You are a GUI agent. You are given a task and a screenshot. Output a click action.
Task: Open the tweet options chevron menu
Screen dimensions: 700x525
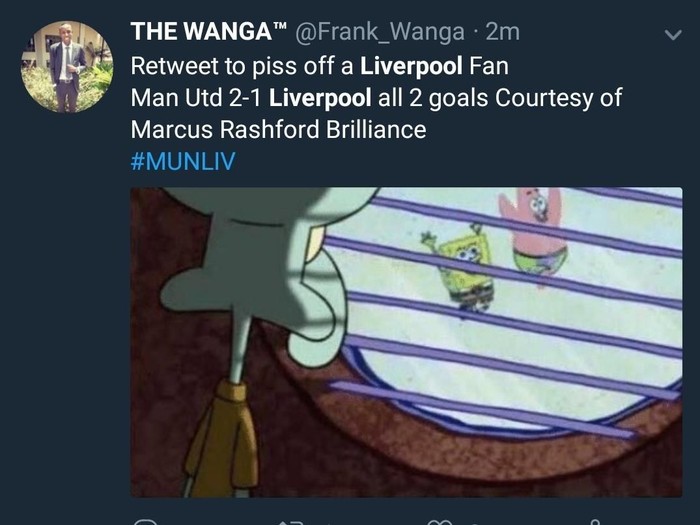coord(673,34)
